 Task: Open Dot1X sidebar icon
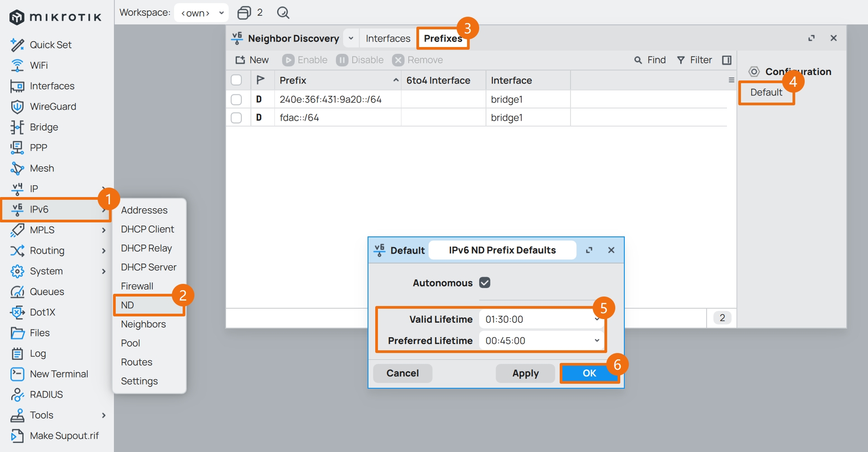(x=17, y=312)
